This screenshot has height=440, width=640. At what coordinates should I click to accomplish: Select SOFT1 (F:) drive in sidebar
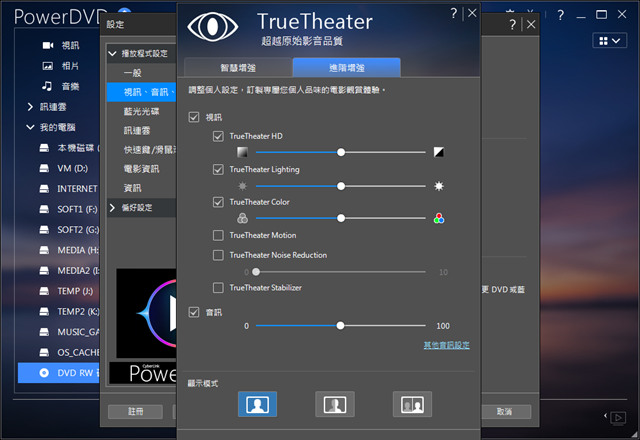pos(68,209)
